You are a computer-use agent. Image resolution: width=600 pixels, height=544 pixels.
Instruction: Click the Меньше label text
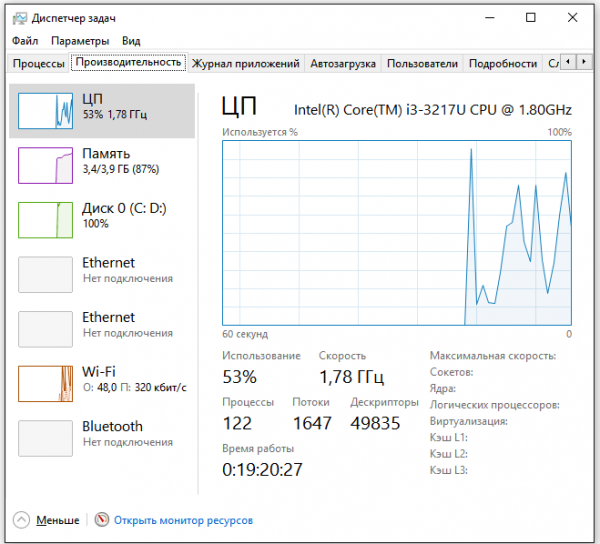coord(58,520)
